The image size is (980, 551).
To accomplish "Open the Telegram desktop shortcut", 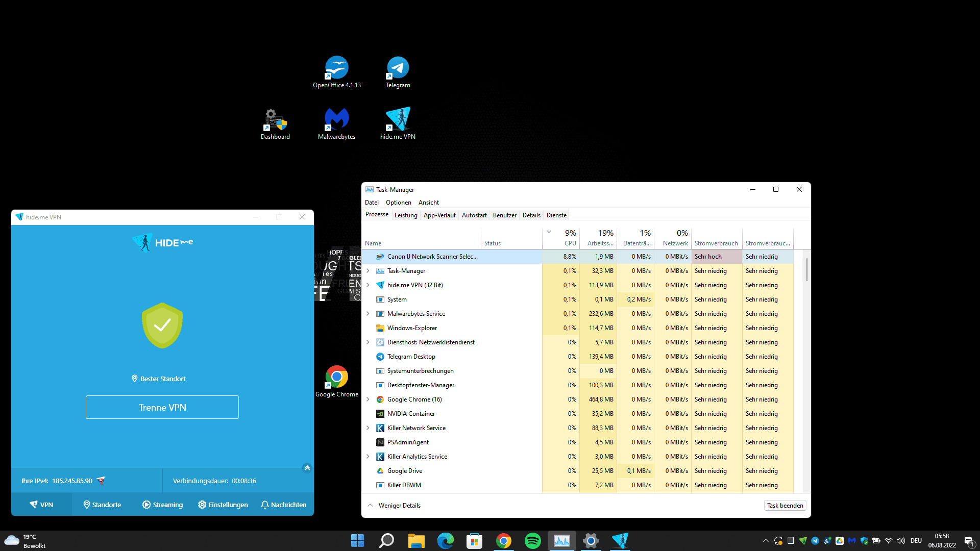I will click(x=398, y=72).
